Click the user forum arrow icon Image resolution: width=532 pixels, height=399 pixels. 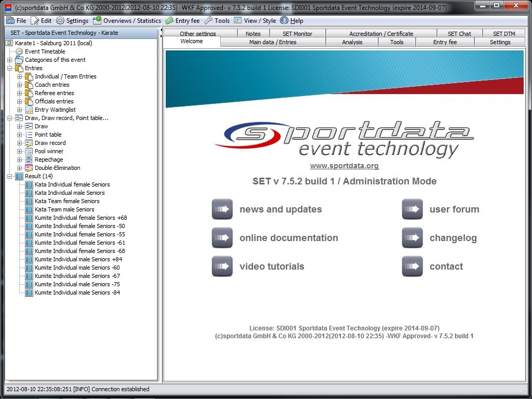(x=412, y=209)
